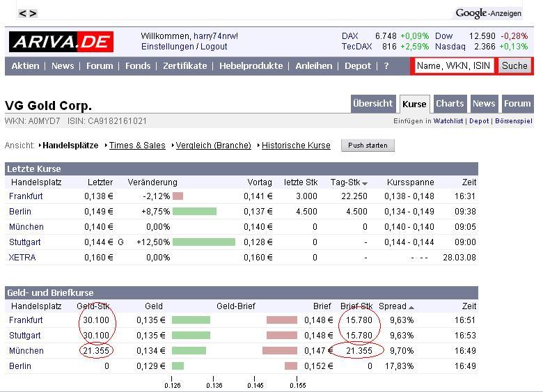Image resolution: width=543 pixels, height=392 pixels.
Task: Open the News menu in navigation bar
Action: 63,65
